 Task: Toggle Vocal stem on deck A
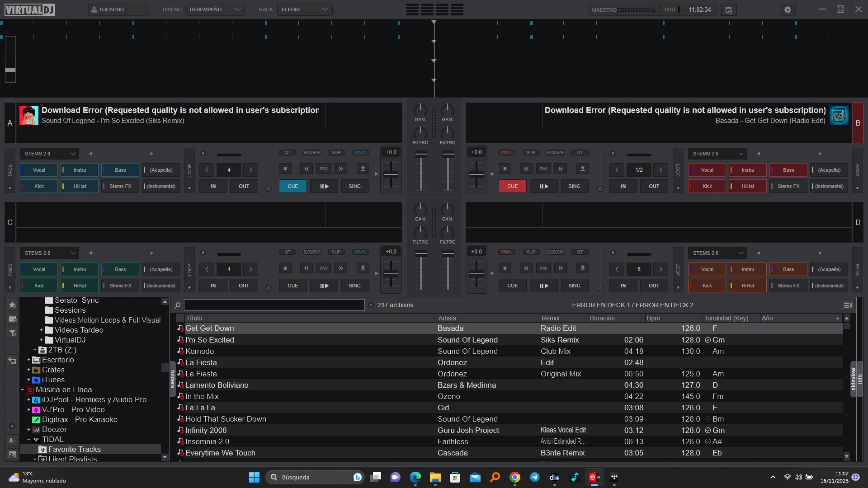(x=39, y=170)
